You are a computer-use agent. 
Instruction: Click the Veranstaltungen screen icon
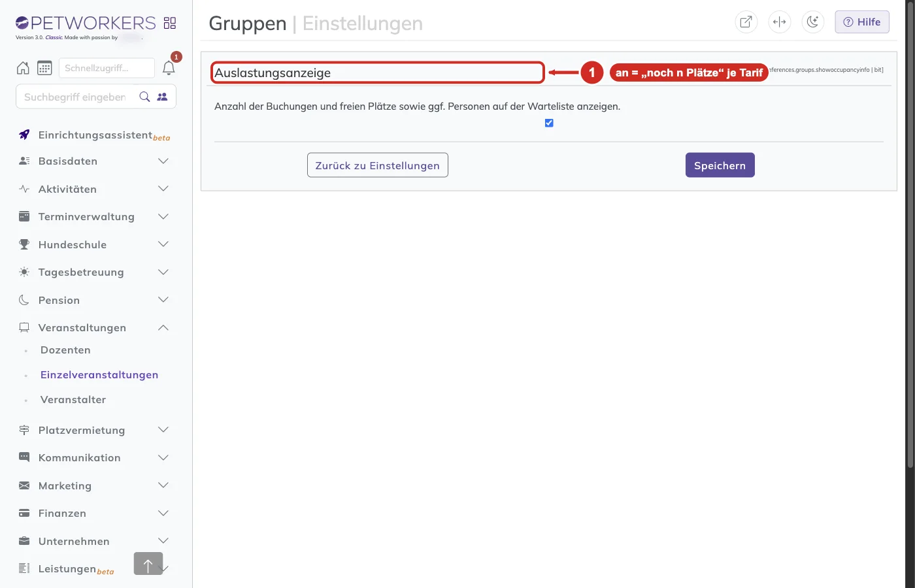(x=24, y=327)
